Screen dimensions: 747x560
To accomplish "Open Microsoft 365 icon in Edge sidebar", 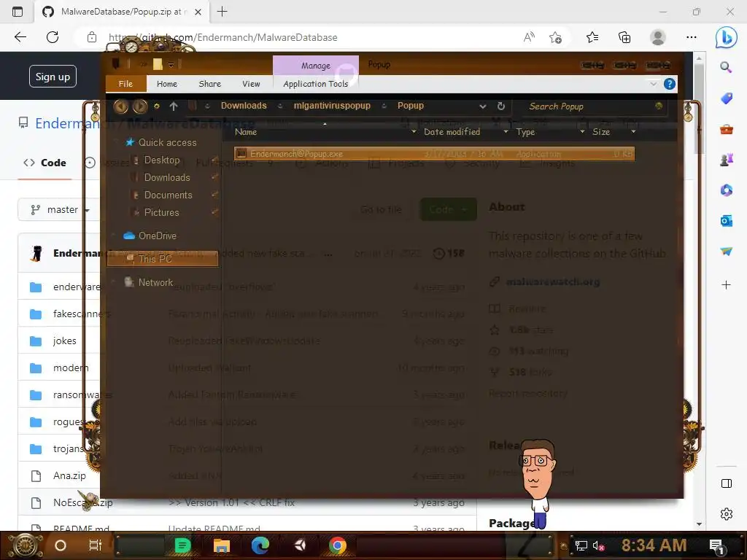I will point(726,190).
